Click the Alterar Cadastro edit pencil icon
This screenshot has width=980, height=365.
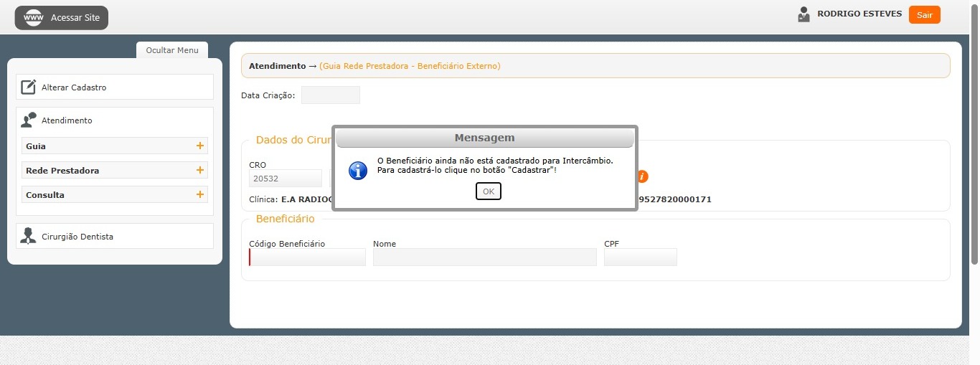point(29,87)
